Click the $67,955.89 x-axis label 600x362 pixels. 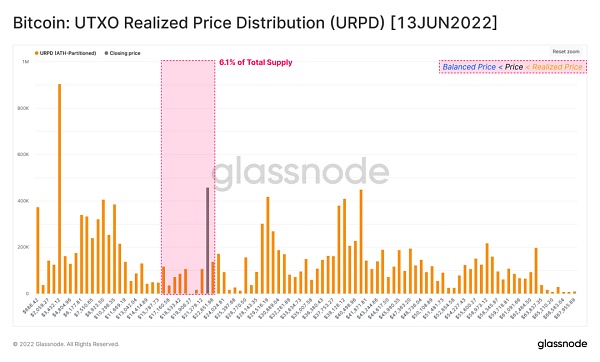(564, 307)
